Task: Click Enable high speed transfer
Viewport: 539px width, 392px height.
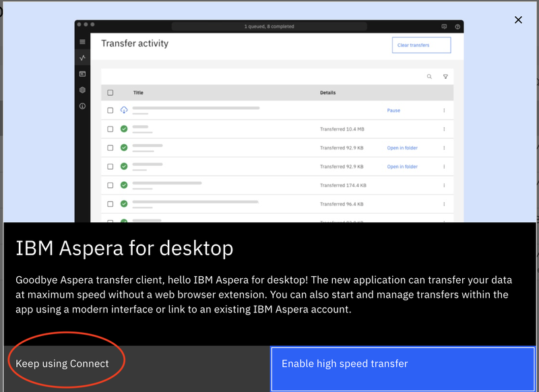Action: point(403,368)
